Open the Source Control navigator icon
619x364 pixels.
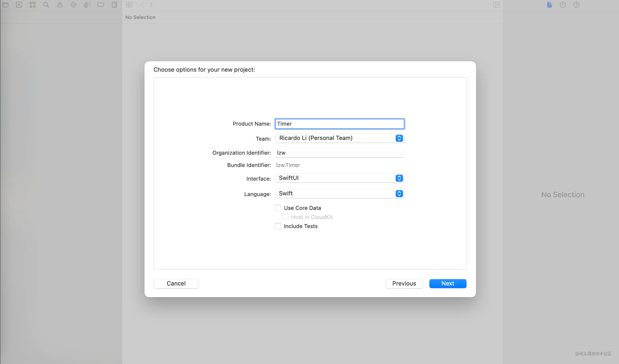tap(19, 5)
